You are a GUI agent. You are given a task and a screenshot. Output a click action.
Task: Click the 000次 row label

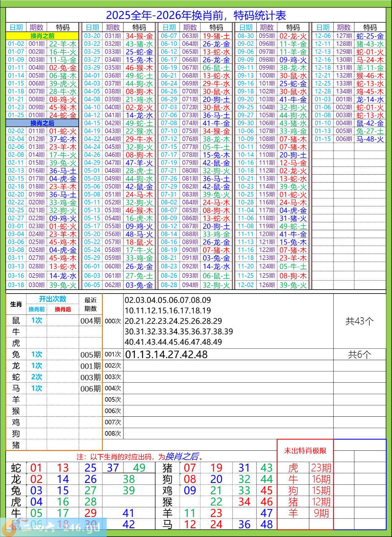point(113,321)
